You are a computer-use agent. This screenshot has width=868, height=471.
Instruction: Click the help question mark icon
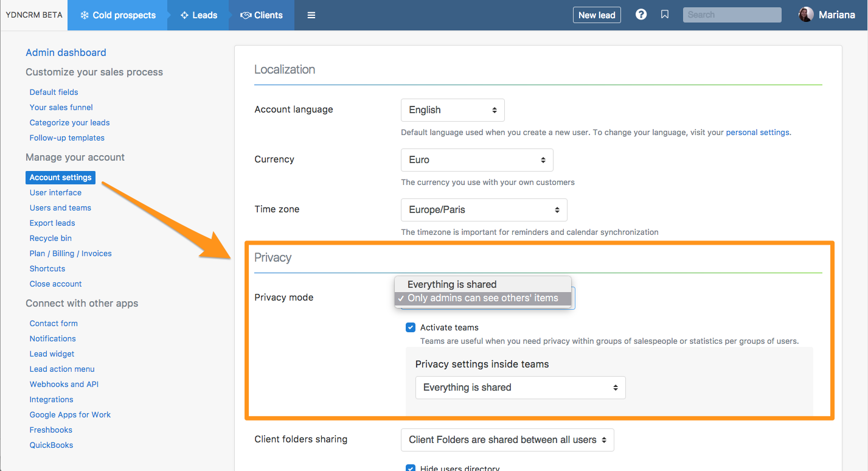641,15
